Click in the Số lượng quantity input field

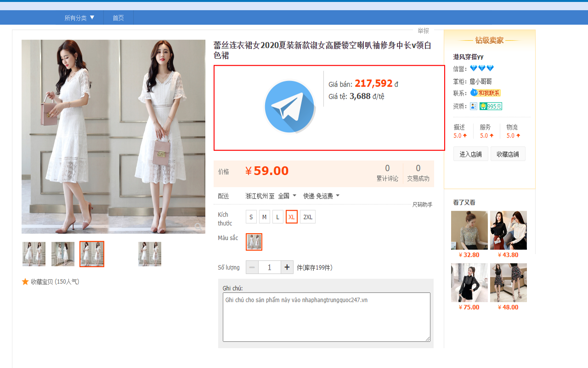(270, 267)
